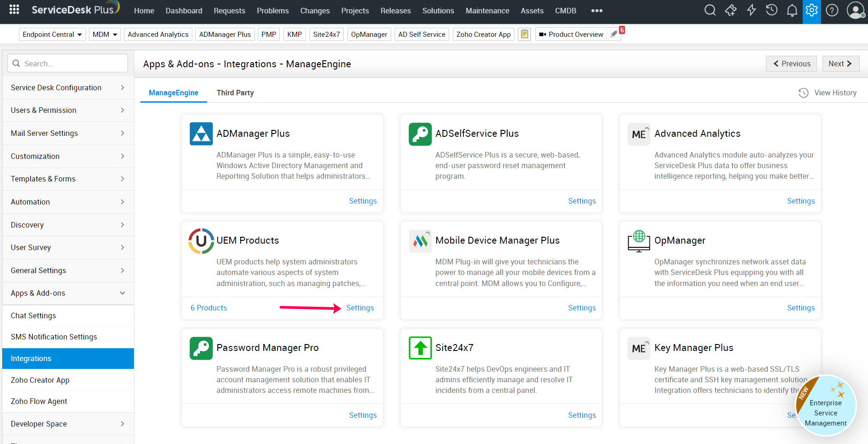
Task: Open the Requests menu
Action: point(229,11)
